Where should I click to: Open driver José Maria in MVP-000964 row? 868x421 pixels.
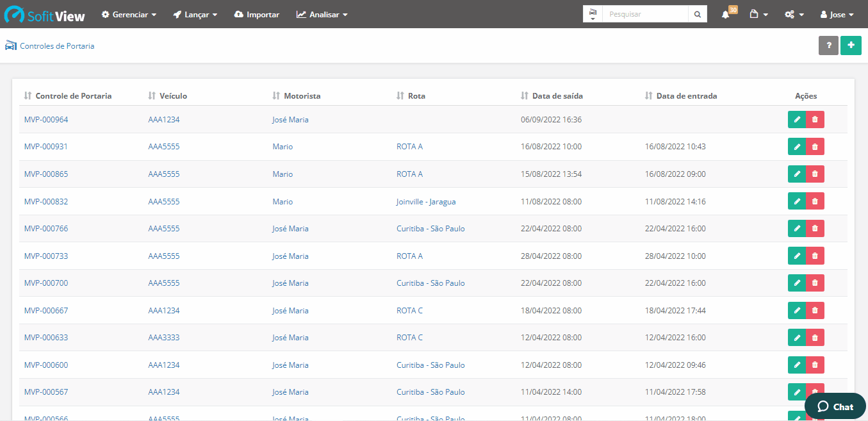[290, 120]
